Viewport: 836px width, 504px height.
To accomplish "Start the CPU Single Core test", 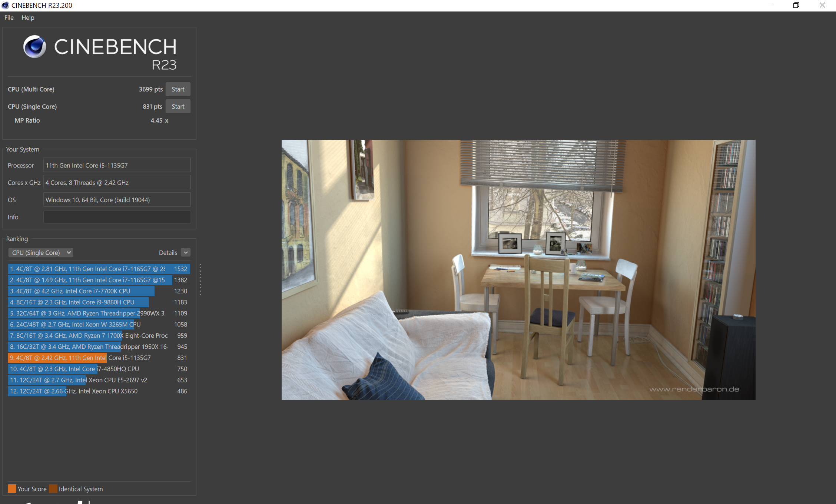I will point(178,106).
